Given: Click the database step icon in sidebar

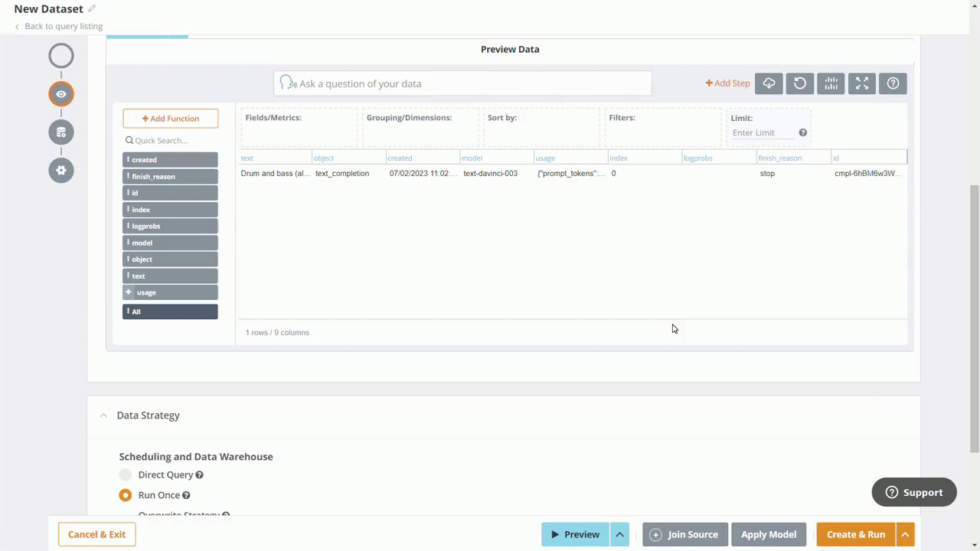Looking at the screenshot, I should click(x=61, y=132).
